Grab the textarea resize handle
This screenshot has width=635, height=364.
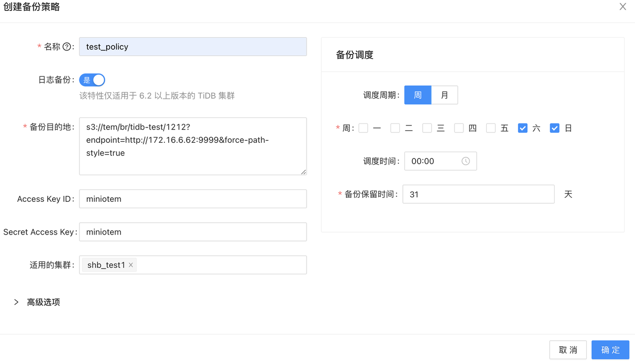(x=303, y=172)
